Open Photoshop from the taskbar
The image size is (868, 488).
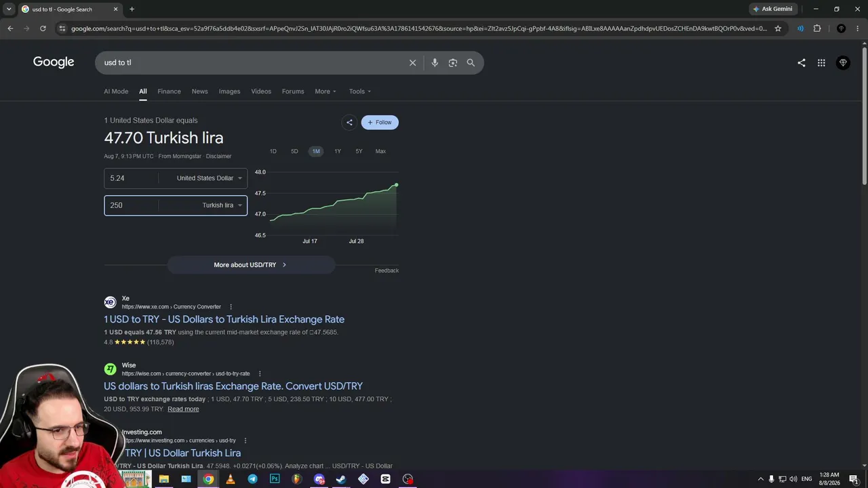click(275, 479)
